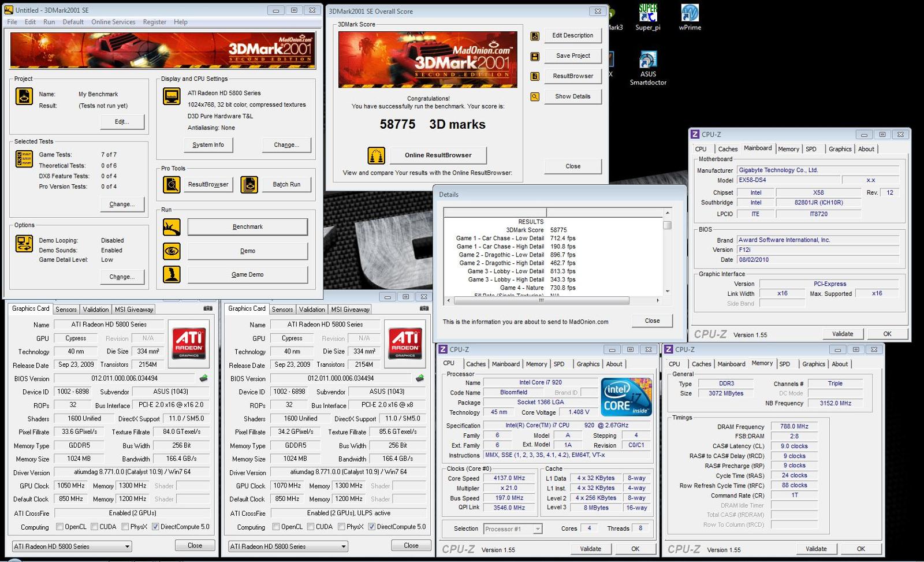
Task: Click the ATI Radeon logo in left GPU-Z
Action: click(189, 343)
